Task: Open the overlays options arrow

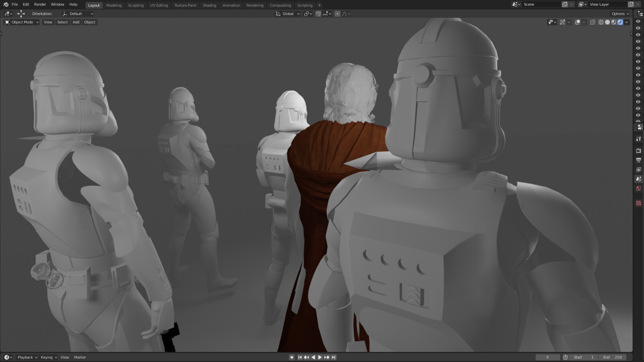Action: [x=584, y=22]
